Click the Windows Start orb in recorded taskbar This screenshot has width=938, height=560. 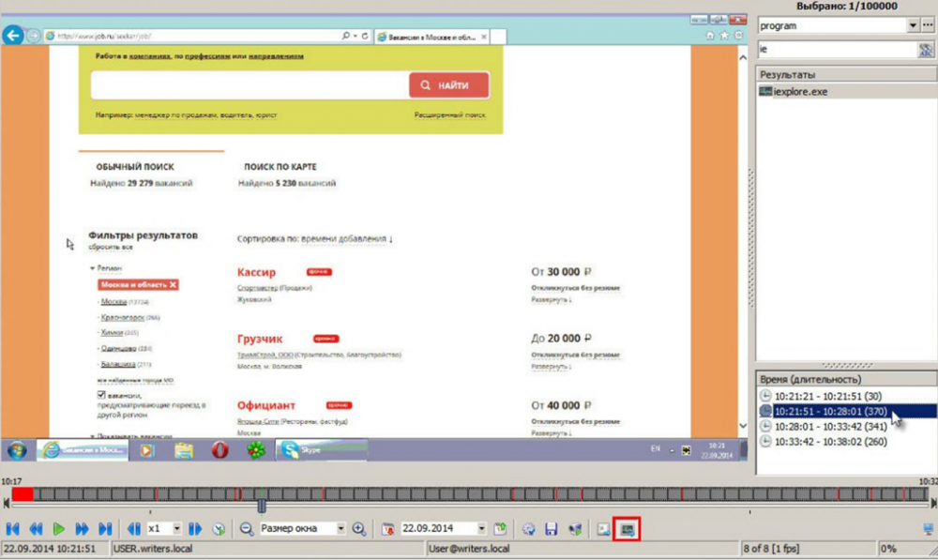[x=17, y=450]
